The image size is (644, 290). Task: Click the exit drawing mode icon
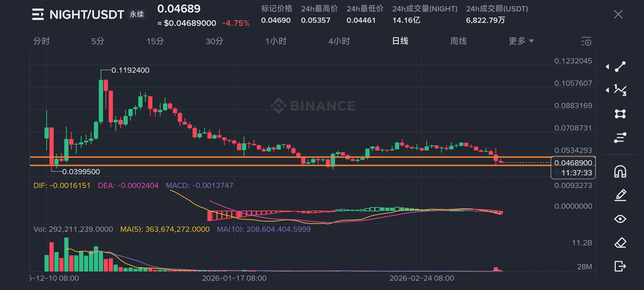tap(620, 266)
